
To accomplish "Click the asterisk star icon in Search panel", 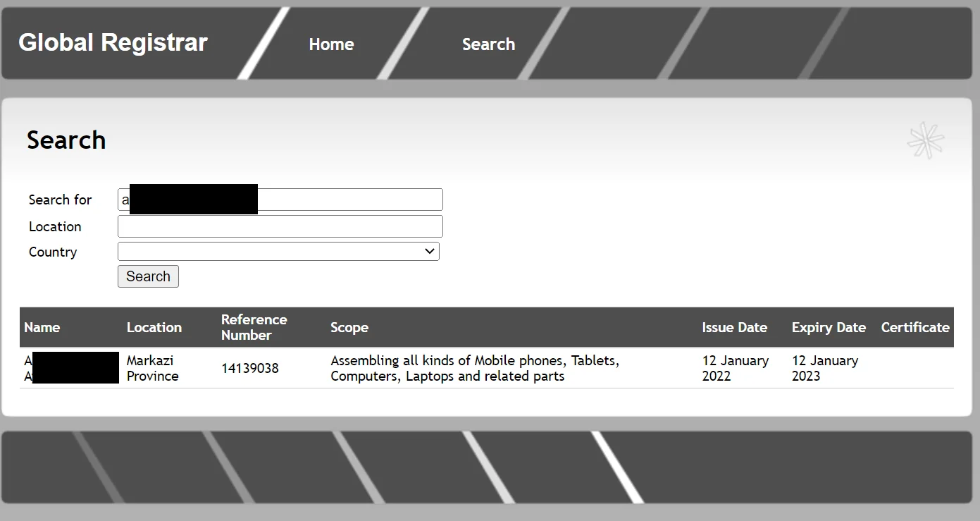I will point(925,141).
